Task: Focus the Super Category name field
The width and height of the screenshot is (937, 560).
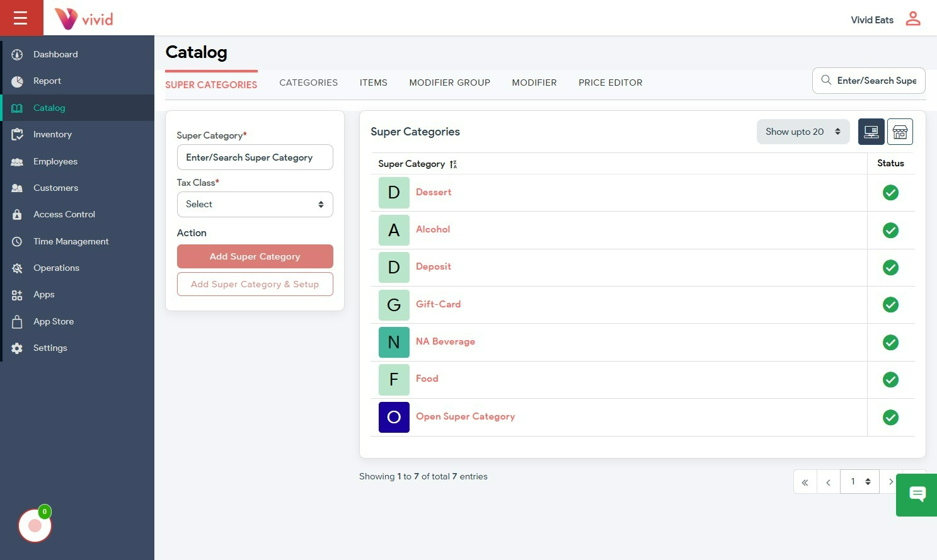Action: (255, 157)
